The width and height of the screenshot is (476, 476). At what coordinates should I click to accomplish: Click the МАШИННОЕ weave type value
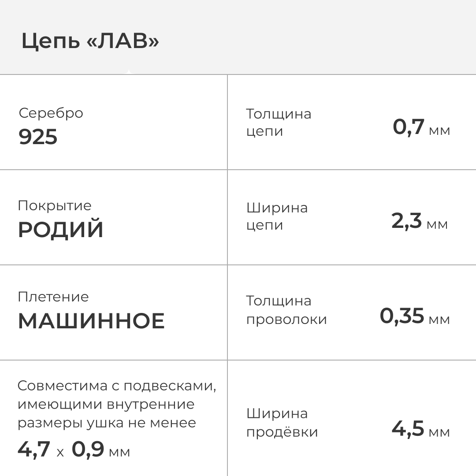[x=91, y=321]
